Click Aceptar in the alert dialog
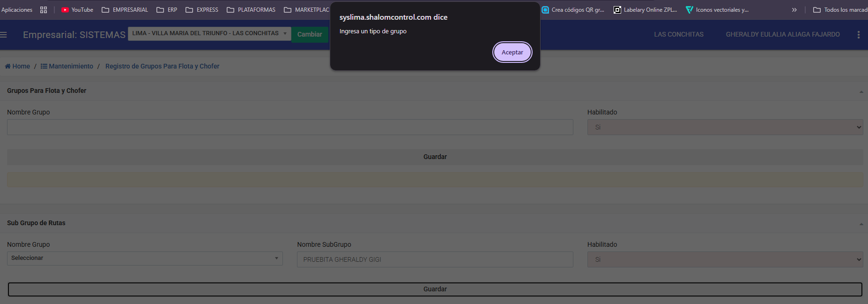 tap(512, 52)
